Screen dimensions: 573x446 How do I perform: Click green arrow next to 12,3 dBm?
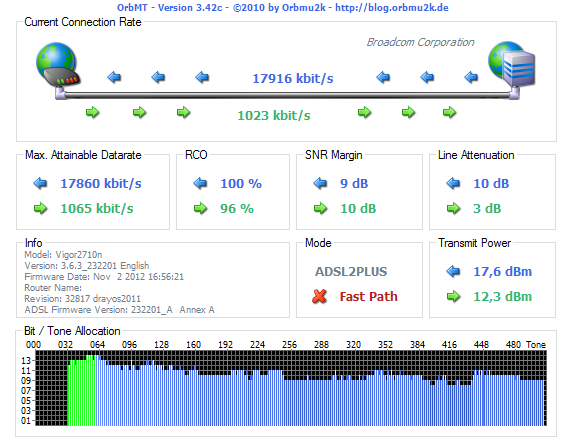[453, 296]
